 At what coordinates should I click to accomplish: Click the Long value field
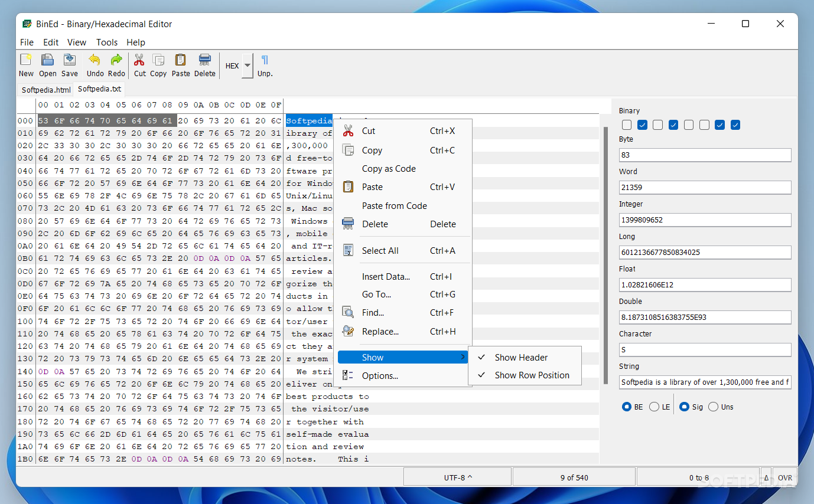pos(705,253)
